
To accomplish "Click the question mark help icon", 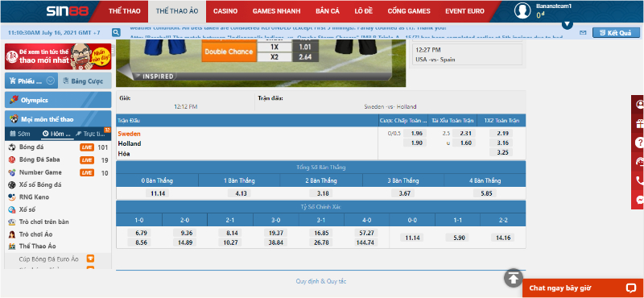I will click(x=639, y=143).
